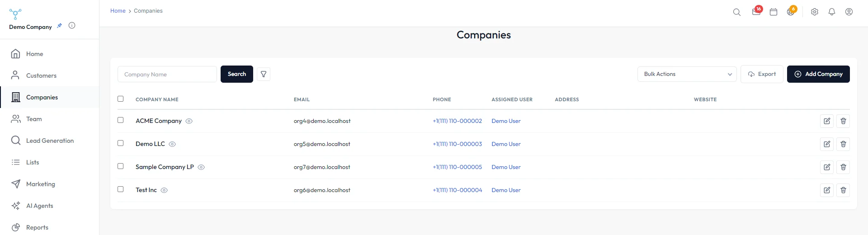Focus the Company Name search field
This screenshot has height=235, width=868.
[x=167, y=74]
